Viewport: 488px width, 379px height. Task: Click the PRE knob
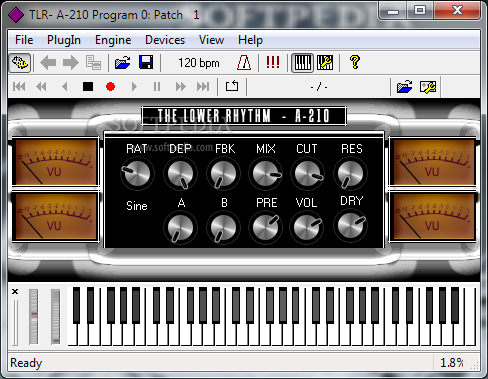(266, 228)
